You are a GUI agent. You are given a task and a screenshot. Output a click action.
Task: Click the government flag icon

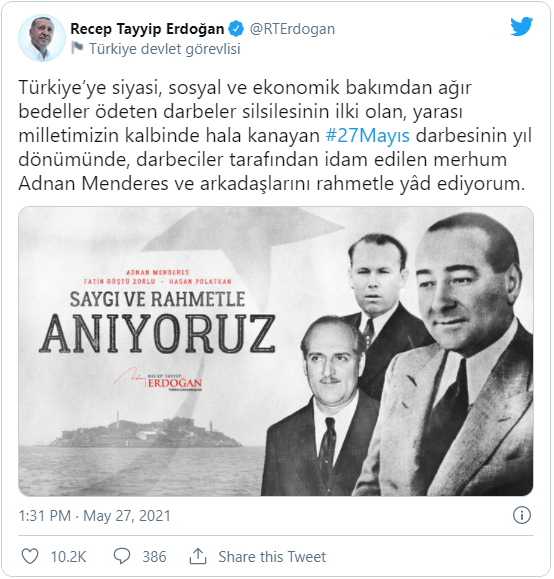click(77, 48)
